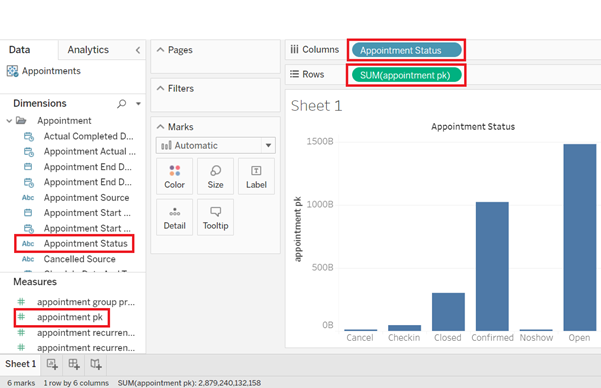This screenshot has width=601, height=388.
Task: Select the Cancelled Source dimension
Action: click(x=79, y=259)
